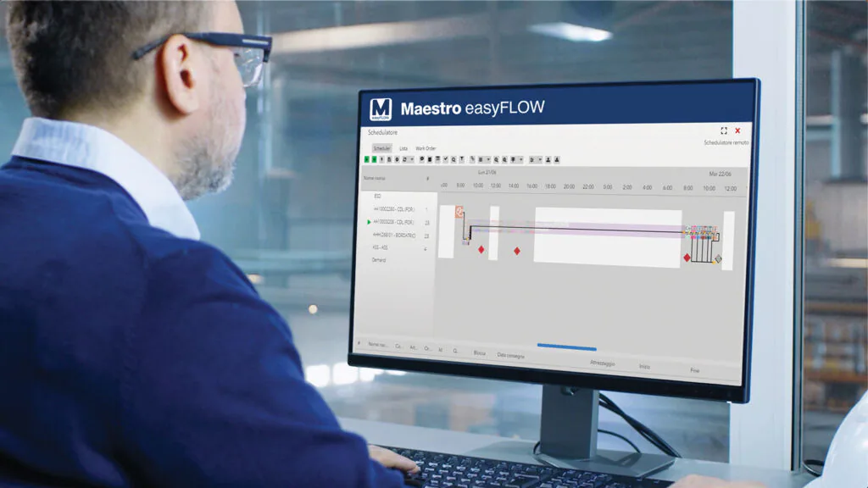Click the orange task block at 8:00

click(459, 213)
